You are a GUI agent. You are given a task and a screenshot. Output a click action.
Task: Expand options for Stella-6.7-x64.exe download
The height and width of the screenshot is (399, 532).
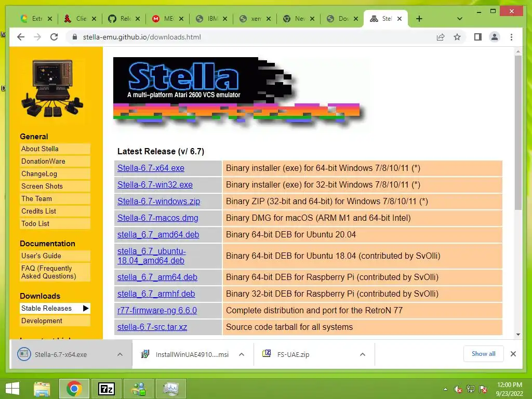coord(120,354)
